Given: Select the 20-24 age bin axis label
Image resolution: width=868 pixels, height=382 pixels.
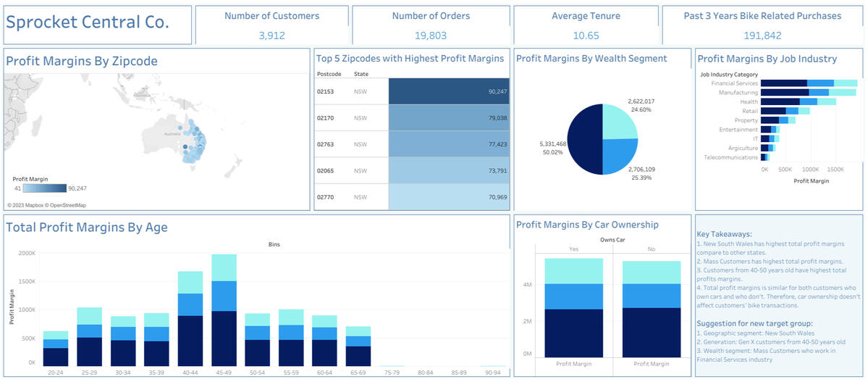Looking at the screenshot, I should [x=55, y=372].
